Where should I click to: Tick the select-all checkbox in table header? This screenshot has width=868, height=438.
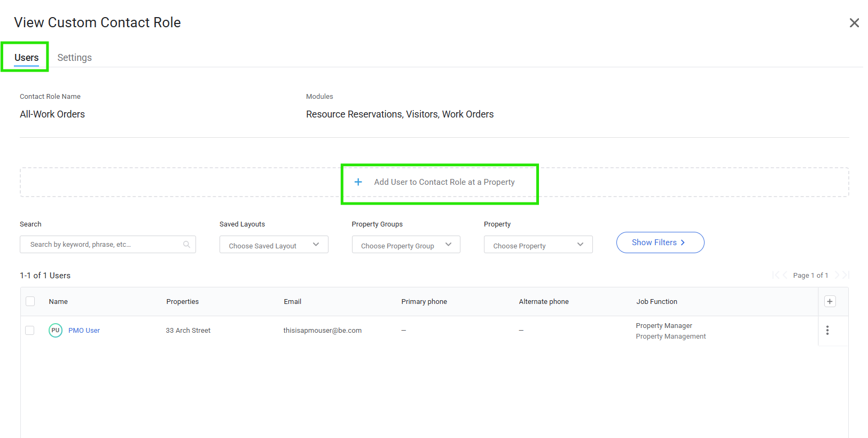click(30, 301)
